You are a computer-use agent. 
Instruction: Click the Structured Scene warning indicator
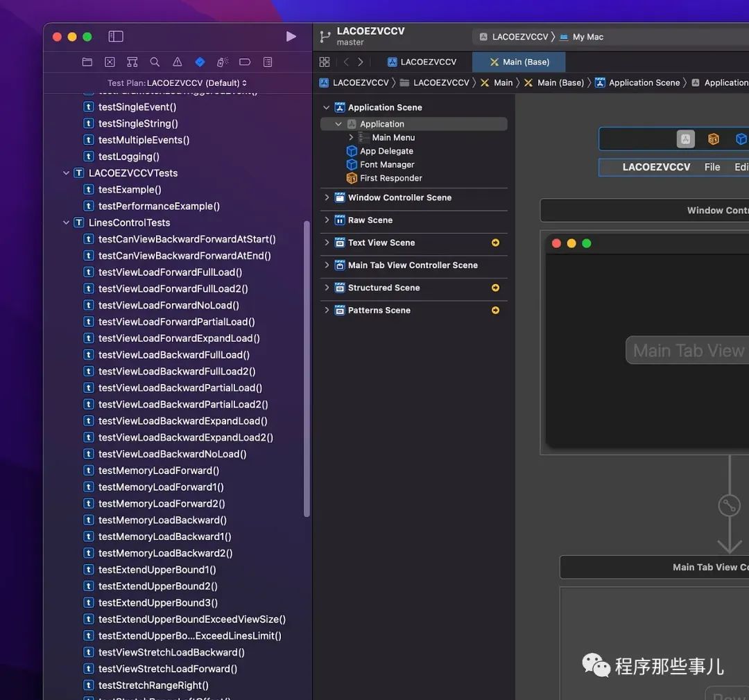click(x=495, y=288)
